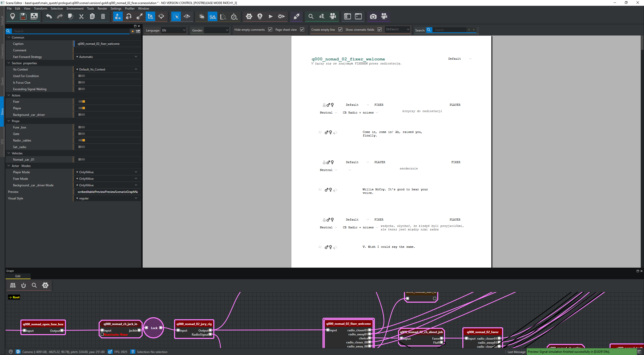Click the undo arrow icon in toolbar

[x=49, y=17]
